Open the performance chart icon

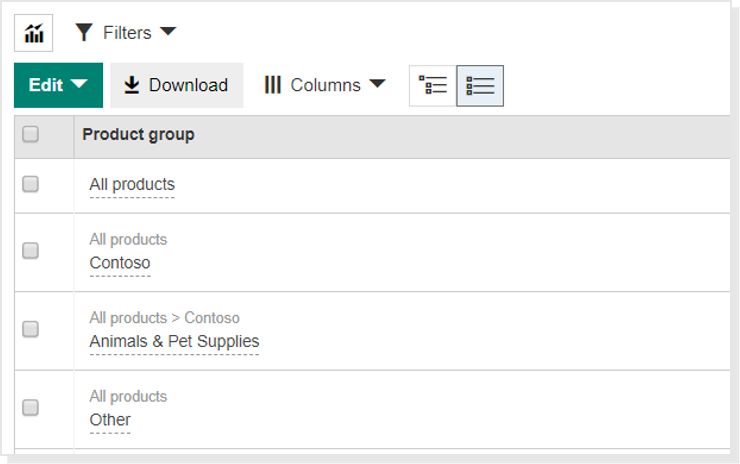33,33
